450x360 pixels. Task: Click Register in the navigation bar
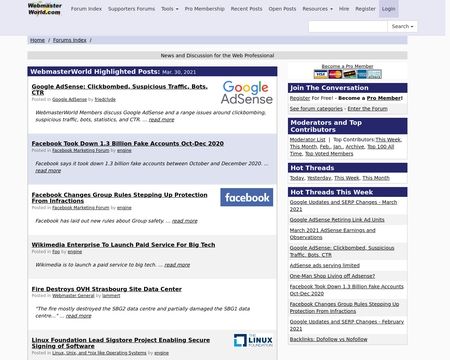click(365, 9)
